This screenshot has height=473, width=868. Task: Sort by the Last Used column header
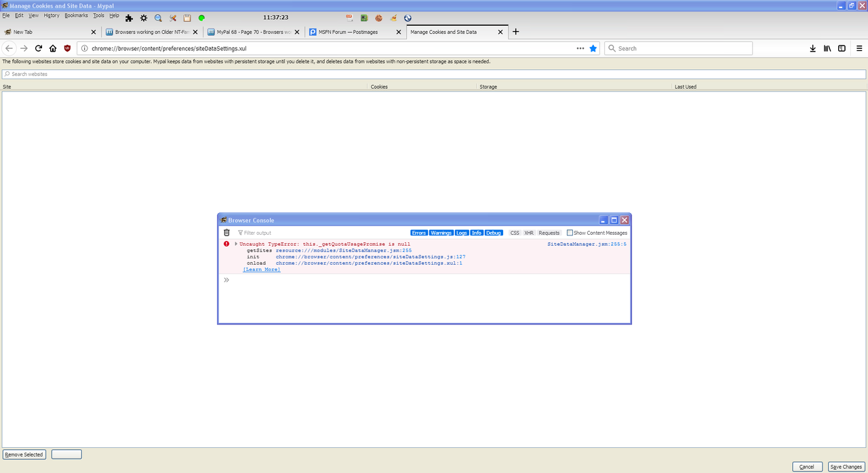tap(770, 87)
